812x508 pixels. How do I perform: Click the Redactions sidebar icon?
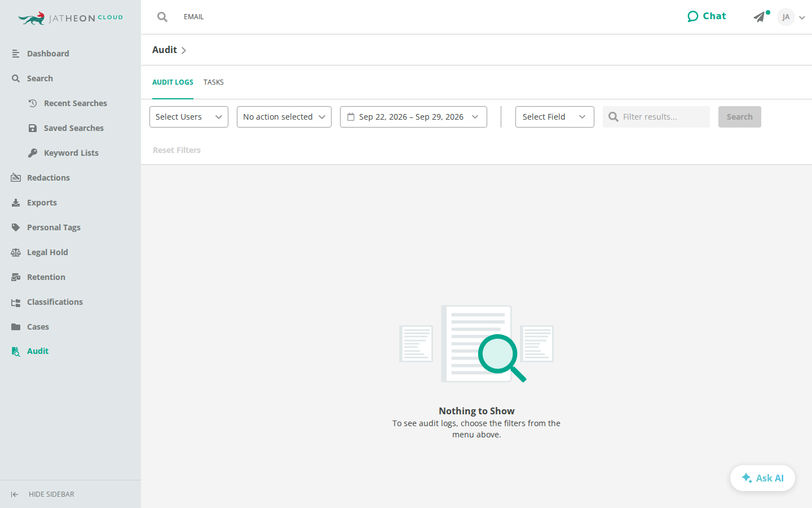16,178
